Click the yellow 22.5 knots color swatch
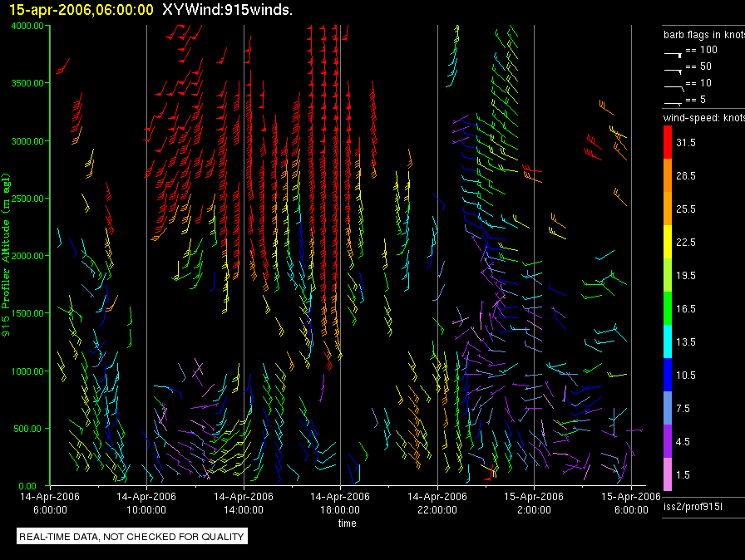The height and width of the screenshot is (560, 745). point(668,242)
